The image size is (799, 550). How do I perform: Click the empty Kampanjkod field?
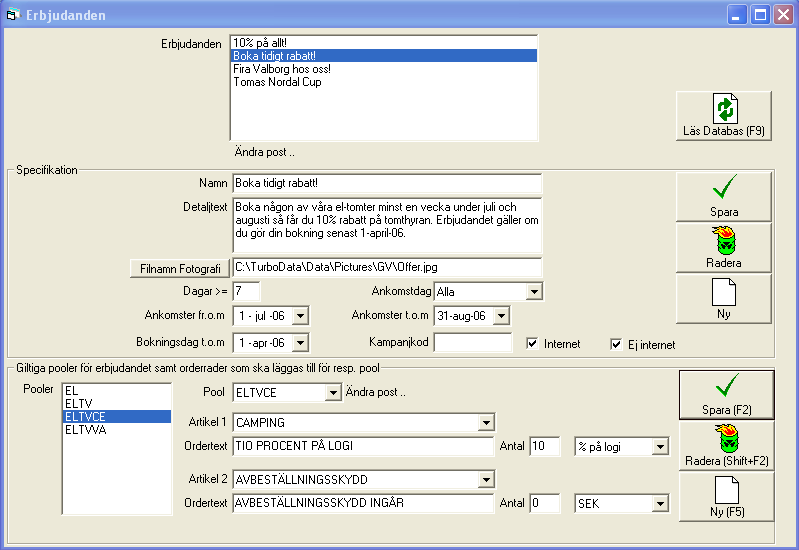tap(473, 343)
